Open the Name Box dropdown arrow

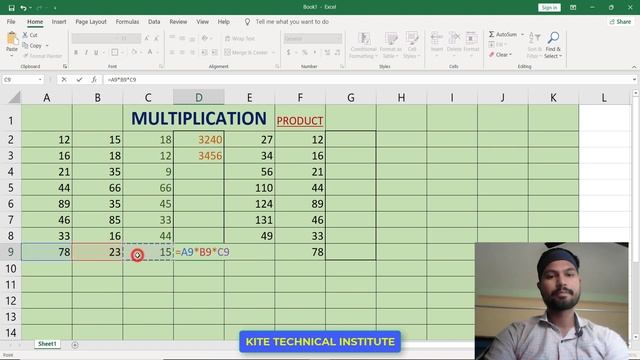[x=40, y=80]
